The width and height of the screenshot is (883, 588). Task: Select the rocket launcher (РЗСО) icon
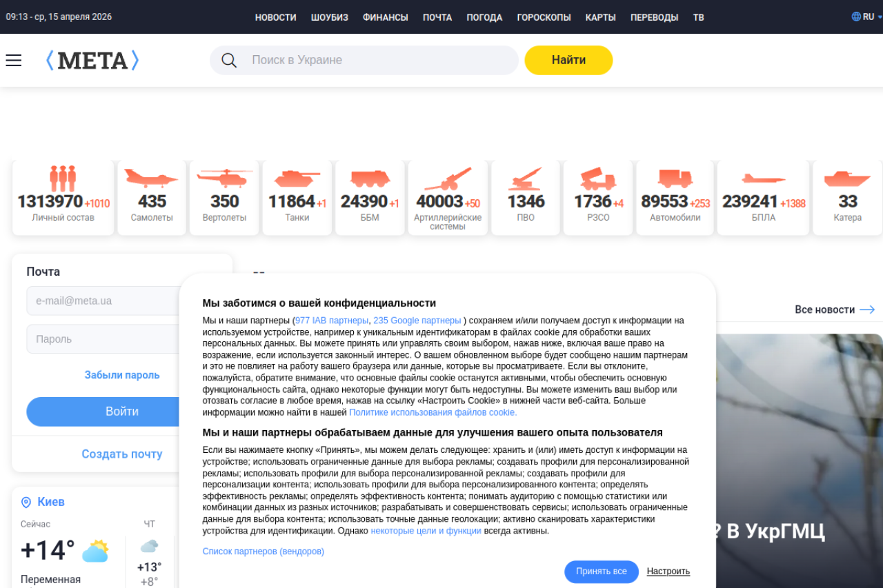click(598, 179)
